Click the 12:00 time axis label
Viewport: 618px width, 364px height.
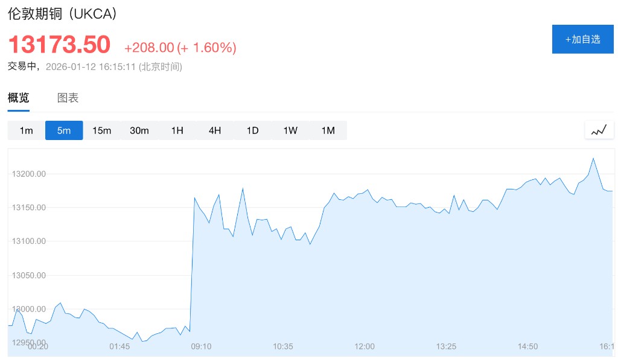pos(365,346)
